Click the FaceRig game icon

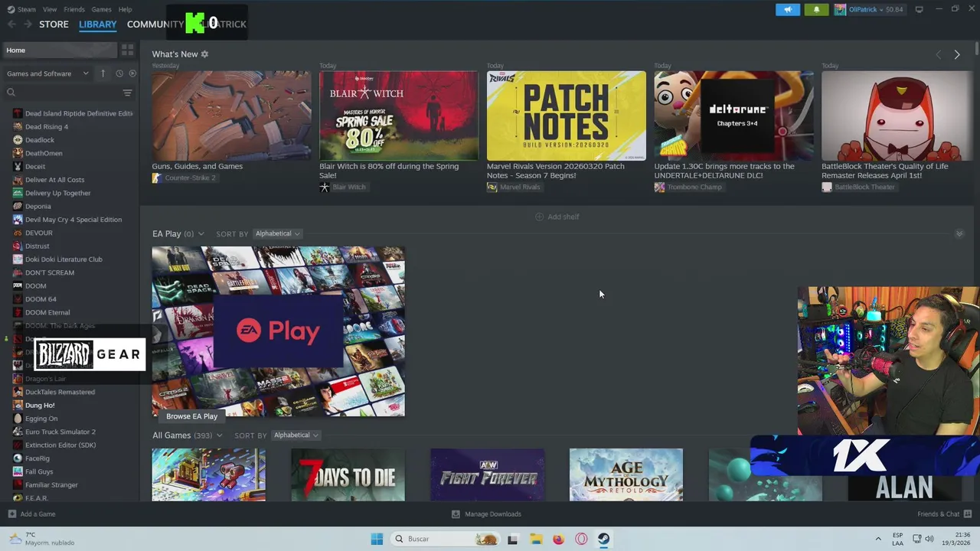point(18,458)
